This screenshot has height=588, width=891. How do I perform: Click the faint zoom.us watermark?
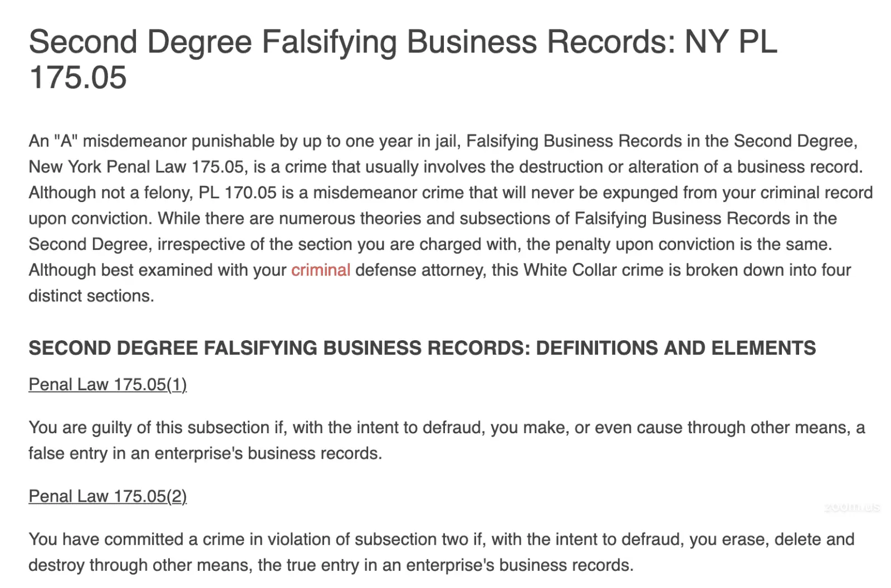(851, 507)
